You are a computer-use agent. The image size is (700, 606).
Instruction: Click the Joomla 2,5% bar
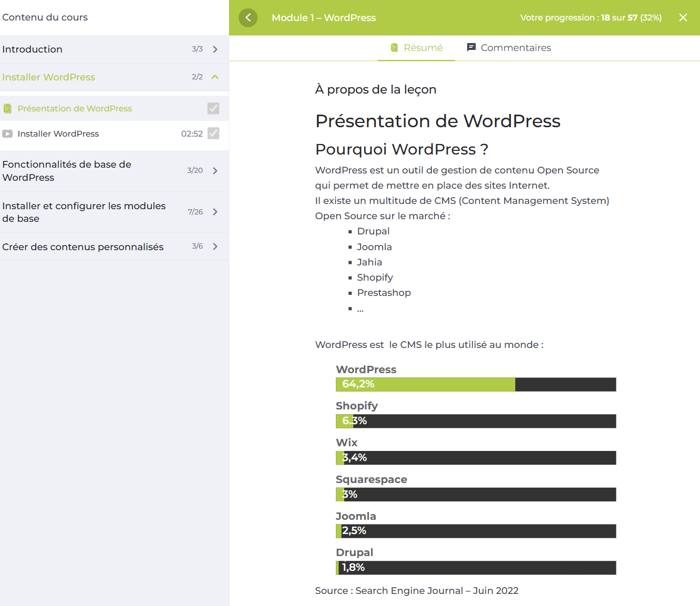(476, 531)
